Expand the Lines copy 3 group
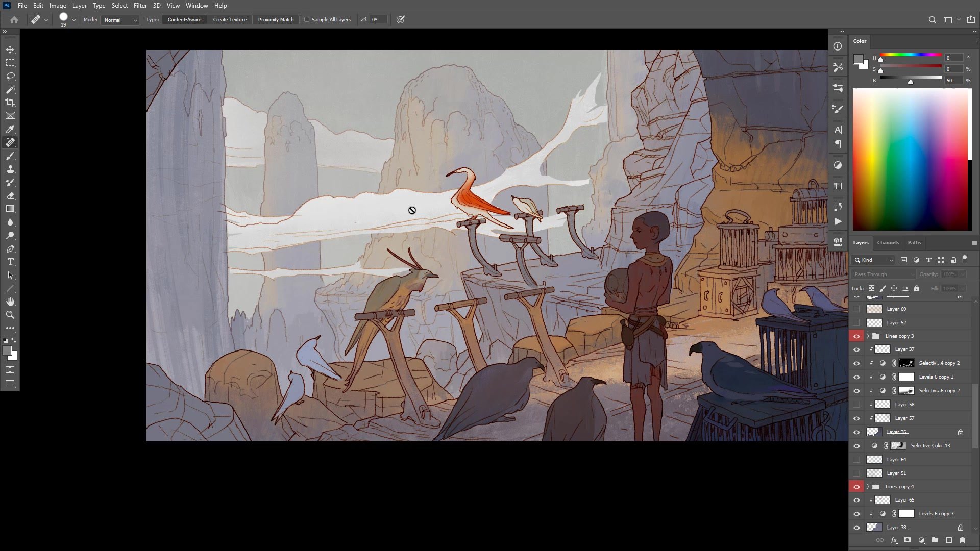 (868, 336)
